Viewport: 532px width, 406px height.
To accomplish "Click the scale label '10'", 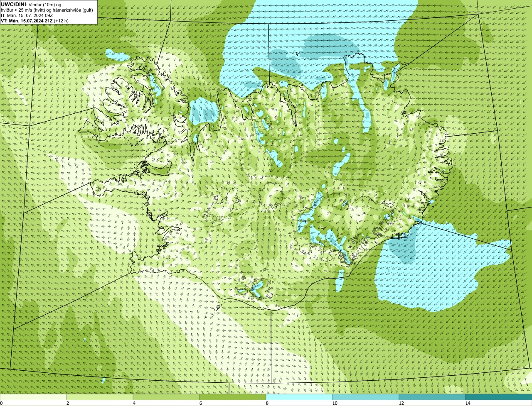I will coord(335,403).
